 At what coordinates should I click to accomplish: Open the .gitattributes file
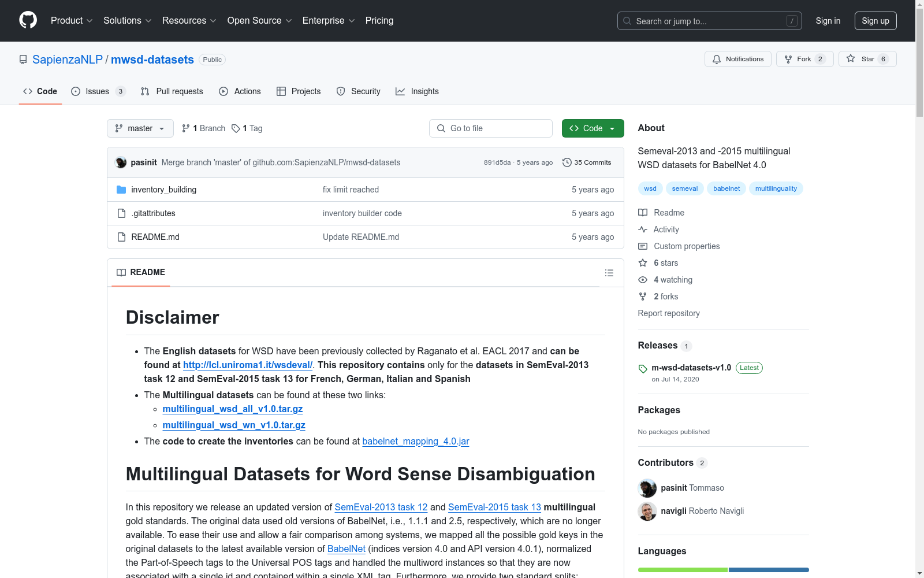[x=153, y=213]
